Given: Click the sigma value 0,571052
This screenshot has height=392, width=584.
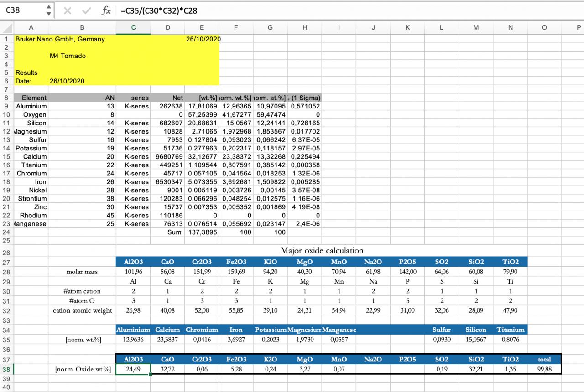Looking at the screenshot, I should tap(305, 106).
